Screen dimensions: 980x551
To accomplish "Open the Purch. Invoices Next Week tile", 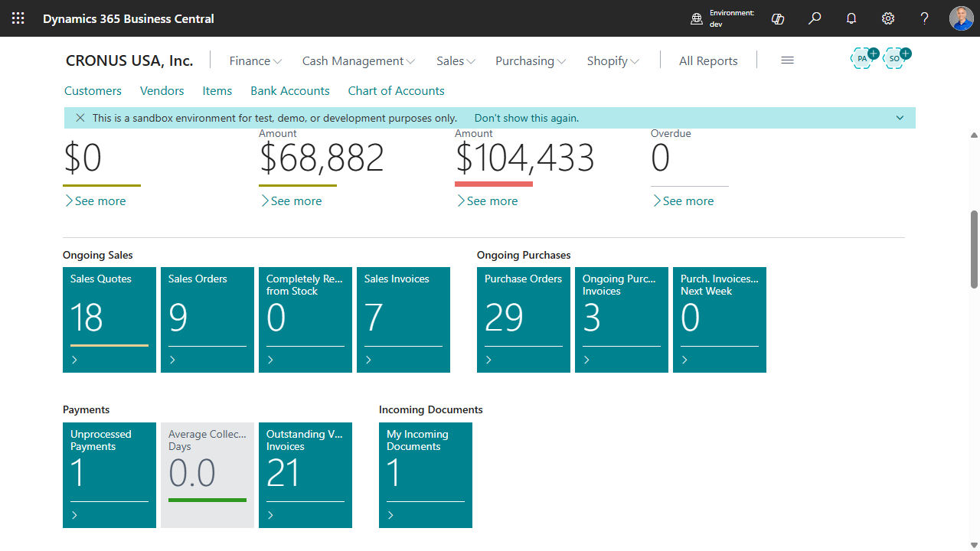I will click(x=720, y=320).
